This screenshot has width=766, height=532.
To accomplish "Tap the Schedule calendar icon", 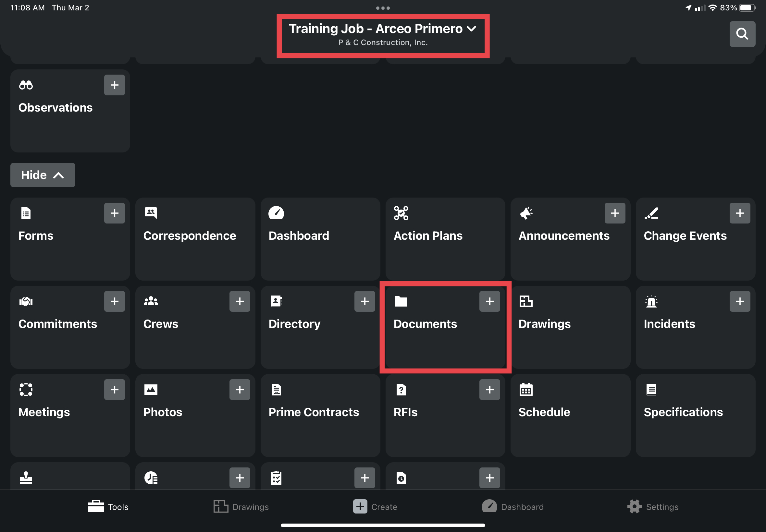I will tap(525, 389).
